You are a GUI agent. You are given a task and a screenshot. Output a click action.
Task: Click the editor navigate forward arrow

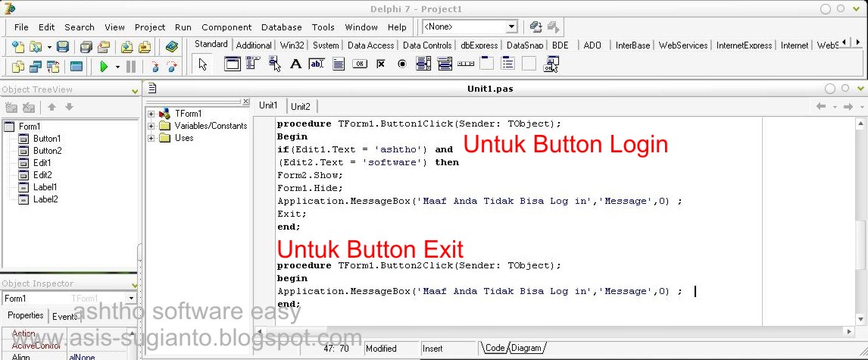pyautogui.click(x=848, y=106)
